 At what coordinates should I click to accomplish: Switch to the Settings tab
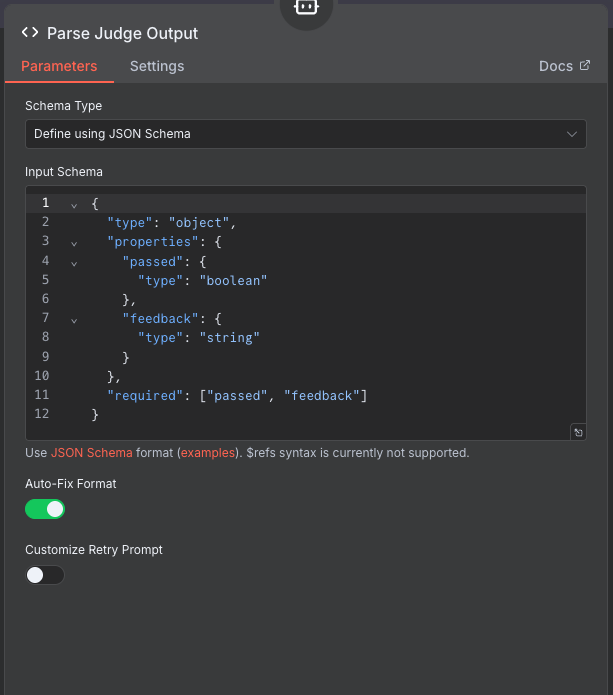[x=157, y=66]
